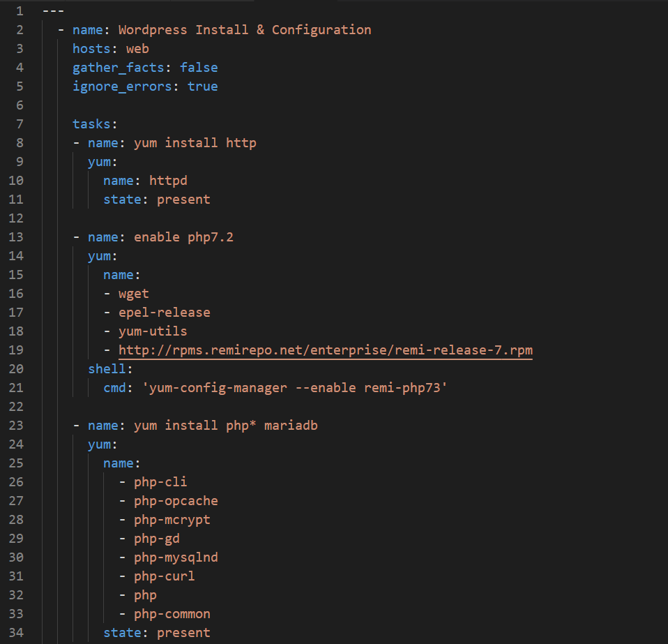Viewport: 668px width, 644px height.
Task: Click the 'gather_facts' key
Action: 119,68
